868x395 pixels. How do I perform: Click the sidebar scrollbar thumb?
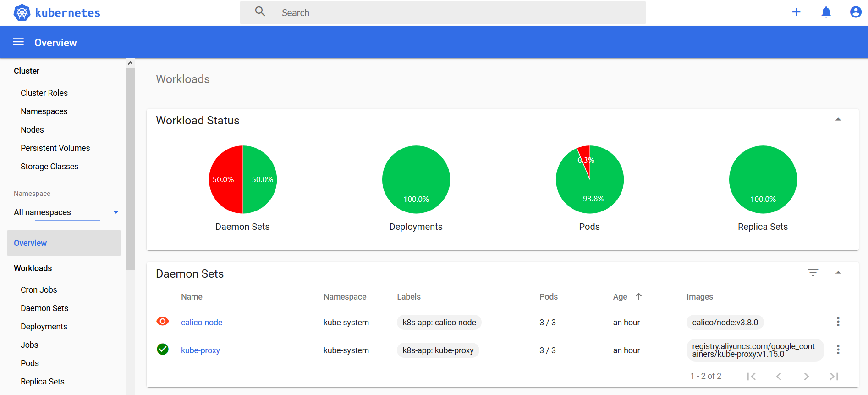[131, 169]
